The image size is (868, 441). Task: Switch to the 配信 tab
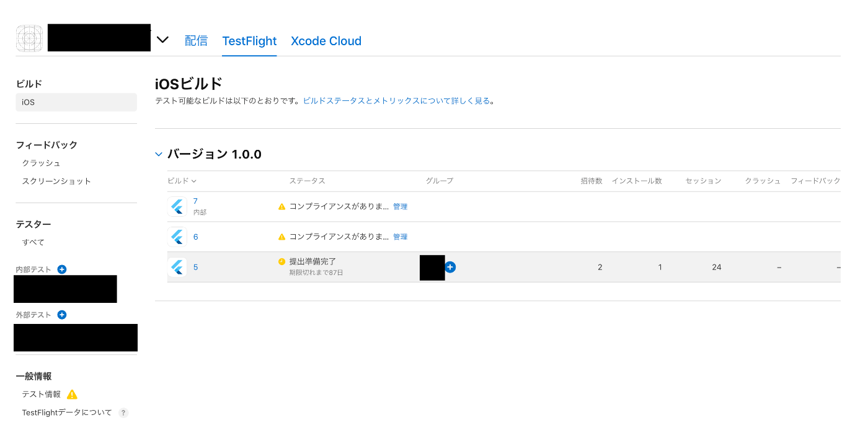tap(196, 41)
